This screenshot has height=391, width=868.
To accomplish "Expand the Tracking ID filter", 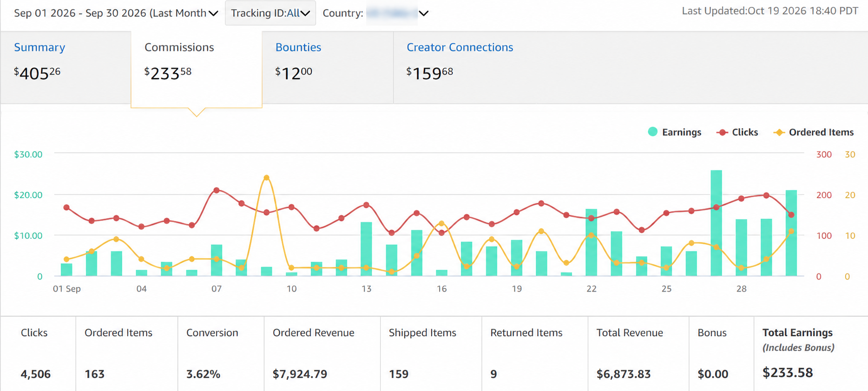I will click(x=270, y=13).
